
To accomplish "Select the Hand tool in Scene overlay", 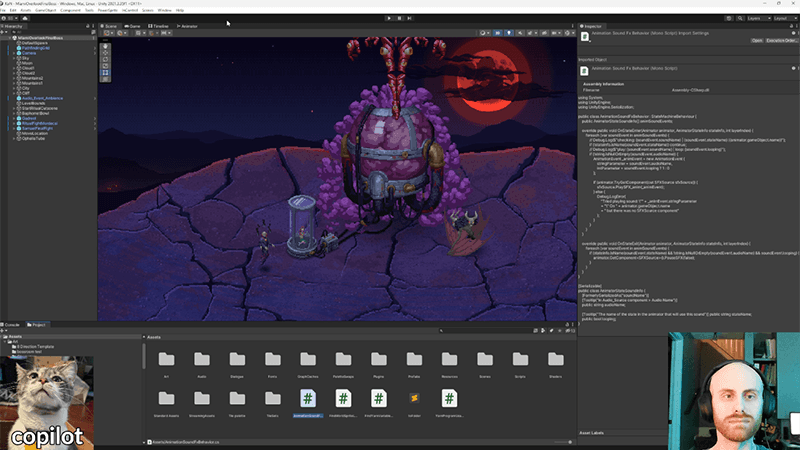I will point(105,46).
